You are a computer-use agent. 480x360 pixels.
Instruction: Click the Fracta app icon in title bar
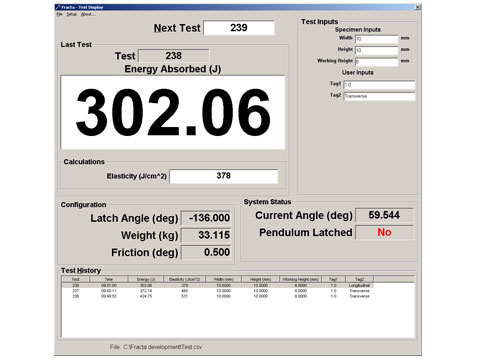(58, 7)
